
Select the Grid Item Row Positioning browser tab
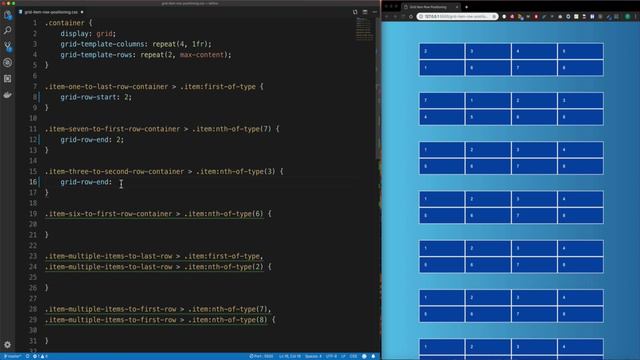coord(431,7)
